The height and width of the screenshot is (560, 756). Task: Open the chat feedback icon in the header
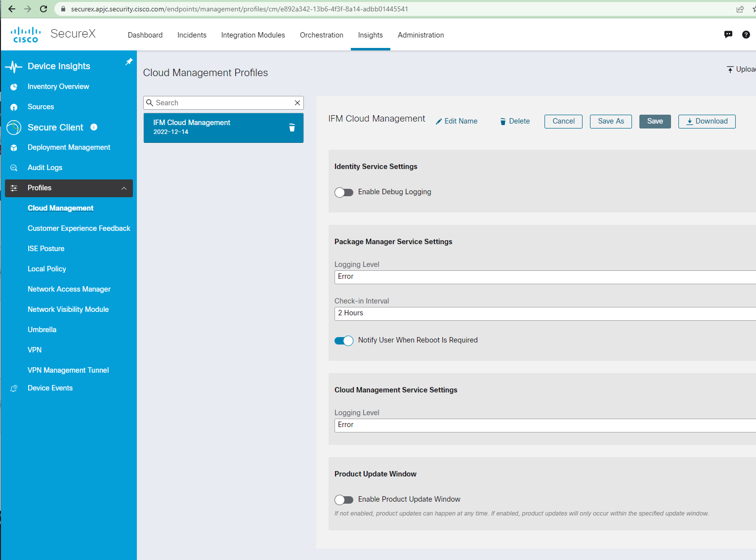(x=728, y=34)
